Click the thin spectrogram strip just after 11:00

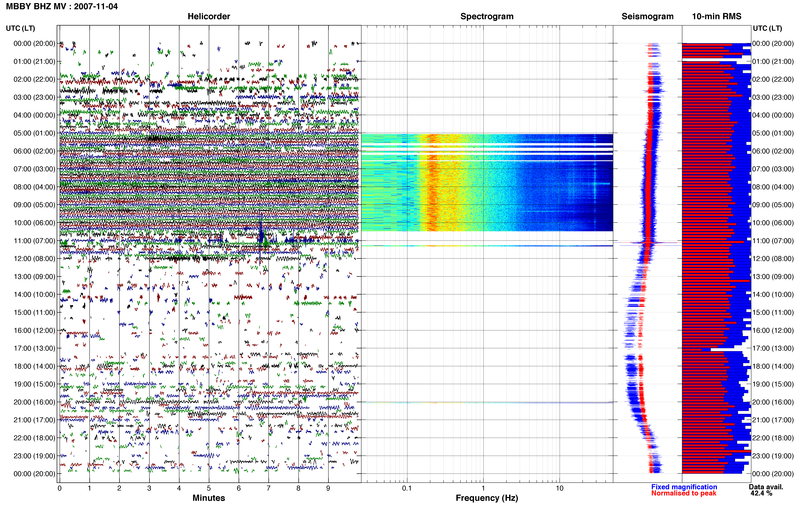coord(487,246)
